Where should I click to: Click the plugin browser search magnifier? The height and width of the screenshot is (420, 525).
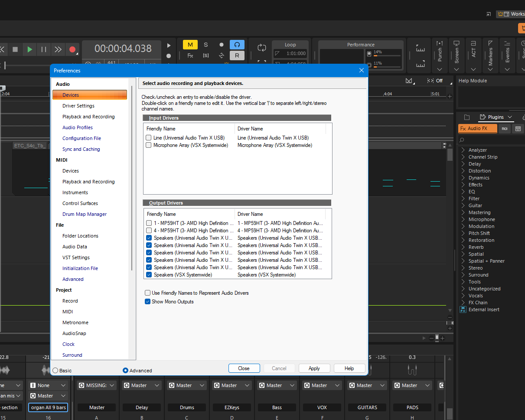click(462, 140)
